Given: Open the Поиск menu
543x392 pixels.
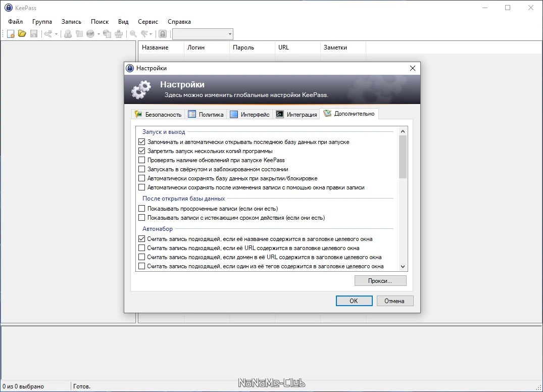Looking at the screenshot, I should [100, 22].
